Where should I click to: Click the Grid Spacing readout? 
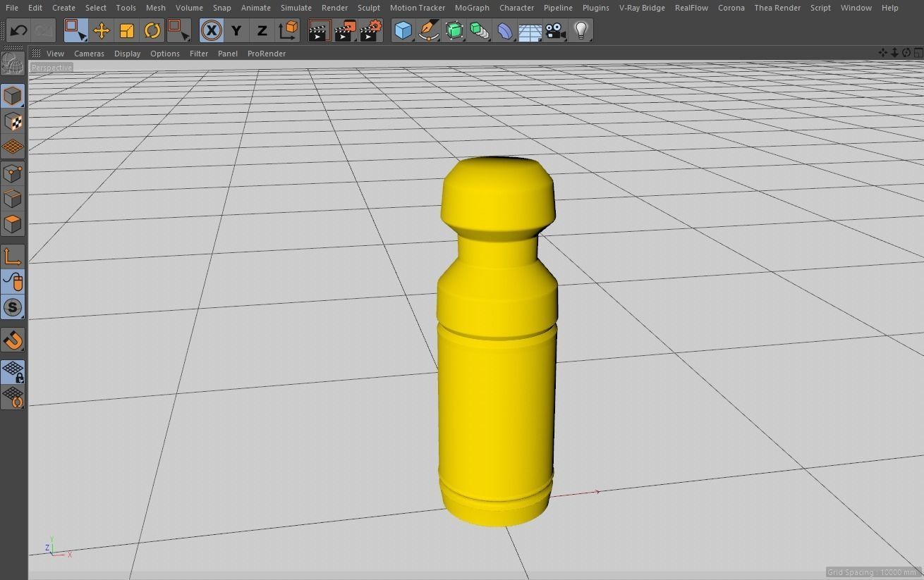(x=872, y=572)
